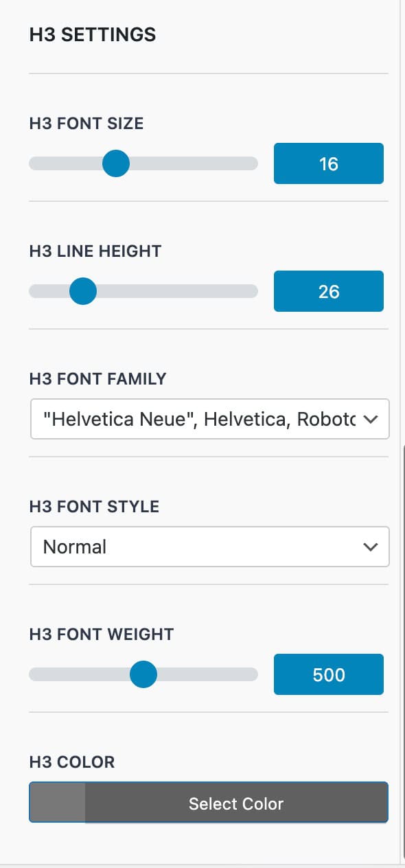Click the H3 SETTINGS heading
Image resolution: width=405 pixels, height=868 pixels.
(92, 34)
